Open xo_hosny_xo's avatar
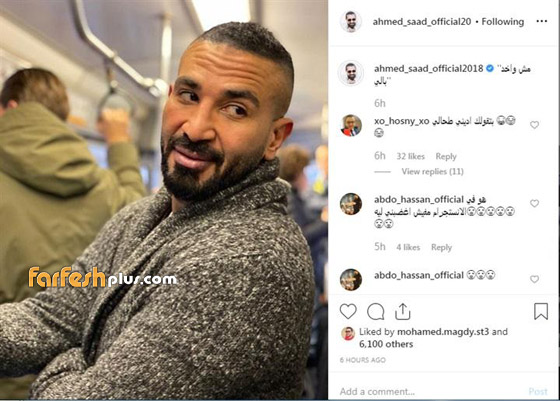560x401 pixels. pos(351,125)
